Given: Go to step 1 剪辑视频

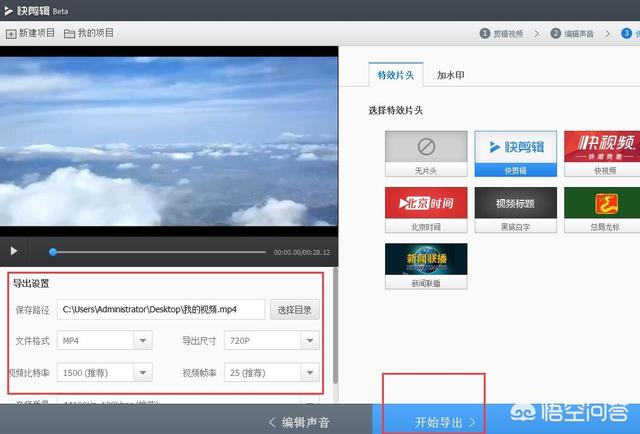Looking at the screenshot, I should click(502, 33).
